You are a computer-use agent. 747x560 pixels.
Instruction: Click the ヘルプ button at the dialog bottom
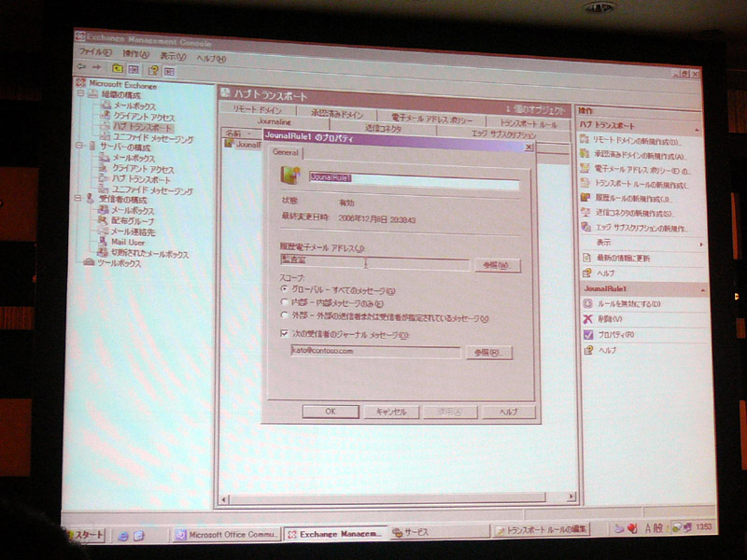click(x=508, y=412)
